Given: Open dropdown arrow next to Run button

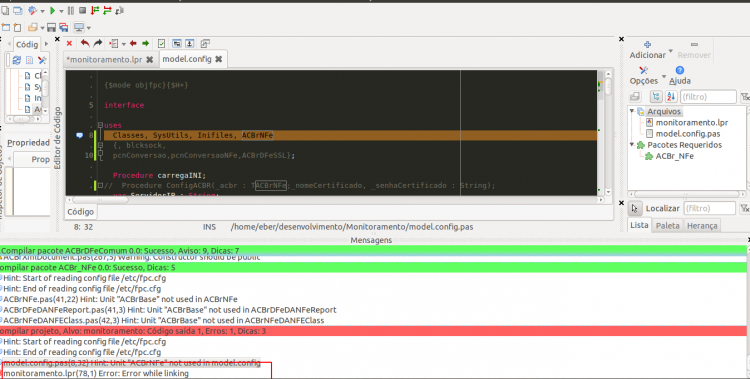Looking at the screenshot, I should click(x=61, y=11).
